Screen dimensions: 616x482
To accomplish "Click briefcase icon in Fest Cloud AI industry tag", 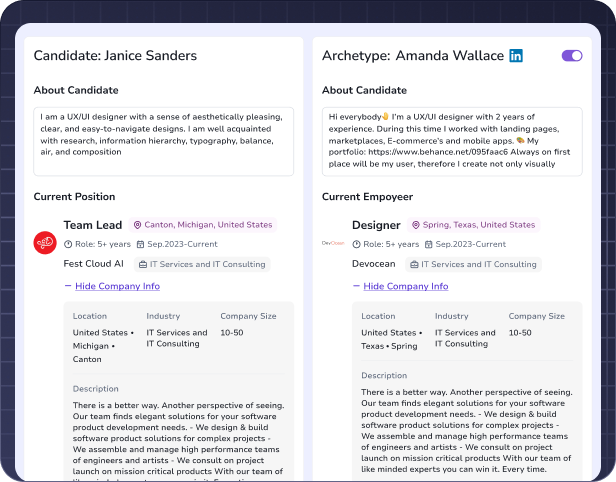I will point(143,264).
